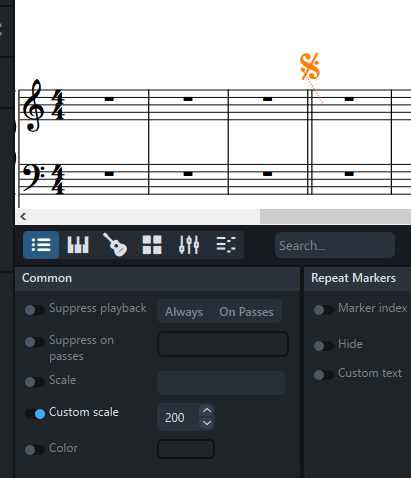Viewport: 411px width, 478px height.
Task: Show the Key Editor panel icon
Action: point(226,245)
